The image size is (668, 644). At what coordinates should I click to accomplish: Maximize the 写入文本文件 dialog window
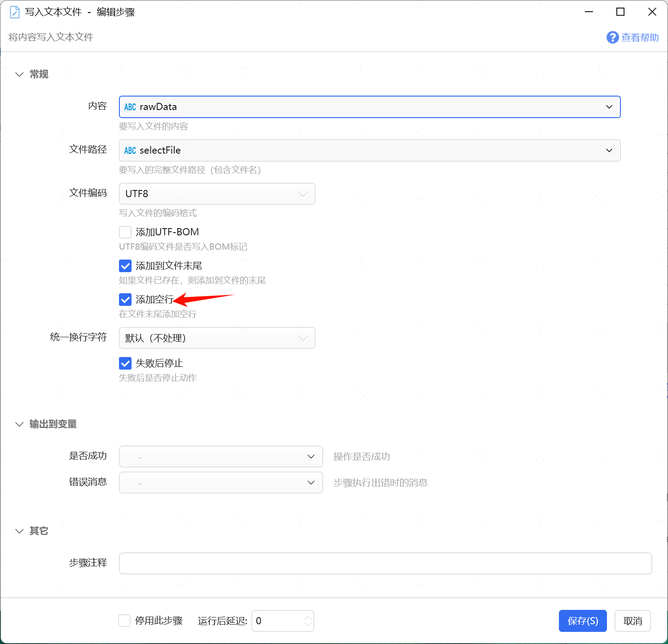[x=620, y=12]
